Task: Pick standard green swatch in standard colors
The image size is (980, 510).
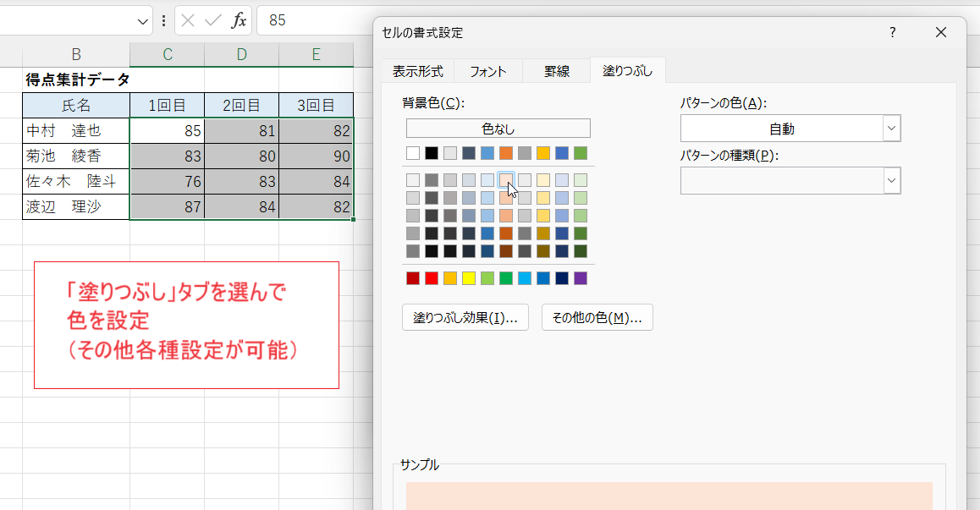Action: coord(505,278)
